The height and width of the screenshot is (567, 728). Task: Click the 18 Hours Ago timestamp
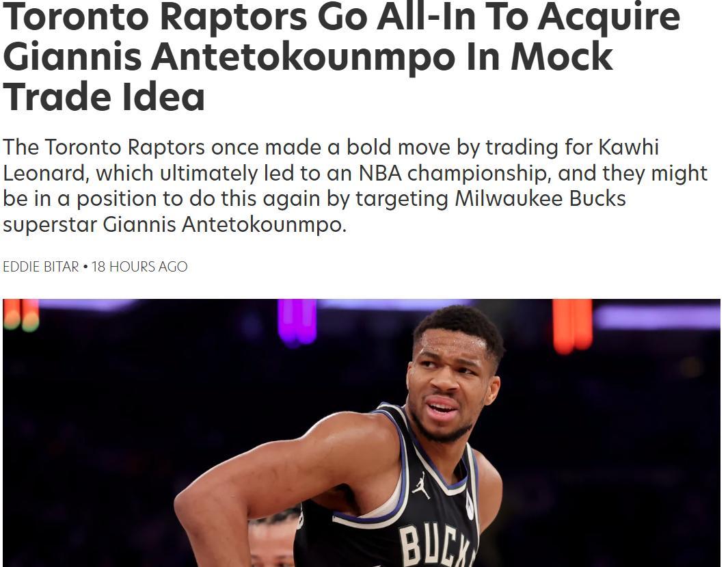(139, 267)
